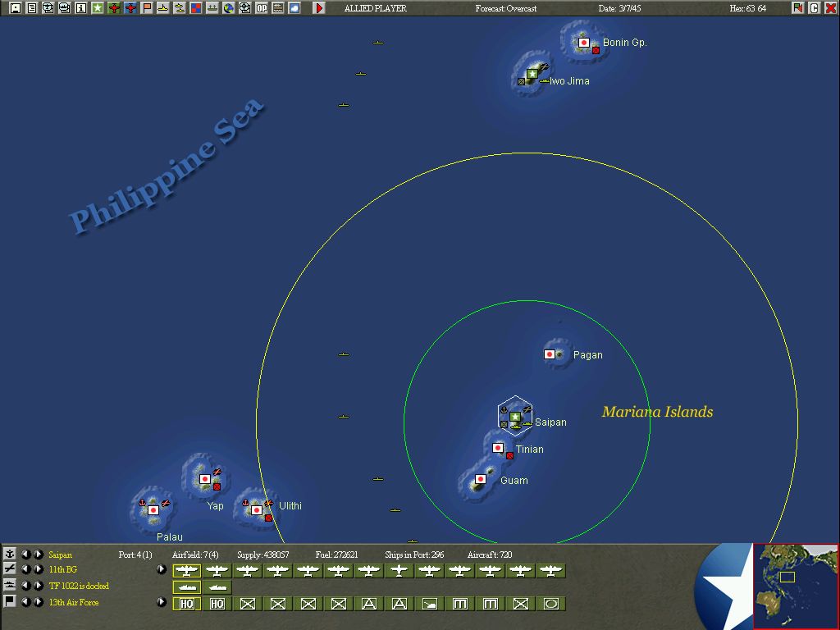Click the Japanese flag on Ulithi
The width and height of the screenshot is (840, 630).
coord(257,510)
